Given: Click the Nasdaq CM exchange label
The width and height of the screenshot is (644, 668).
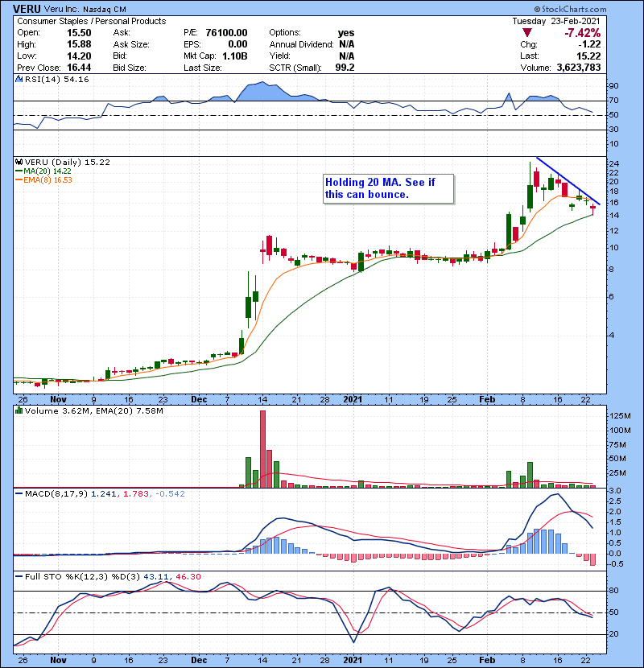Looking at the screenshot, I should click(105, 10).
